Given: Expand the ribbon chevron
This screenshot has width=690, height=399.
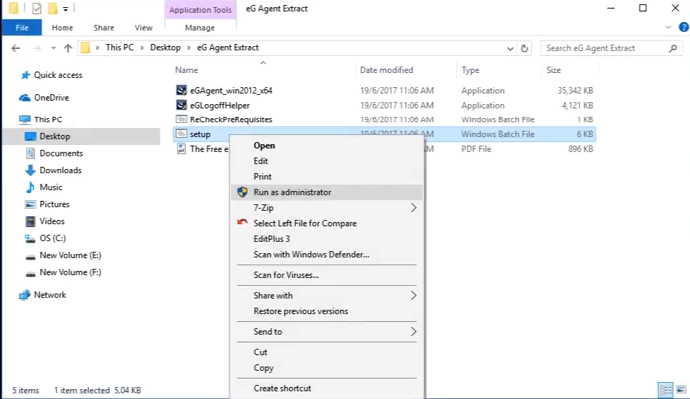Looking at the screenshot, I should click(668, 27).
